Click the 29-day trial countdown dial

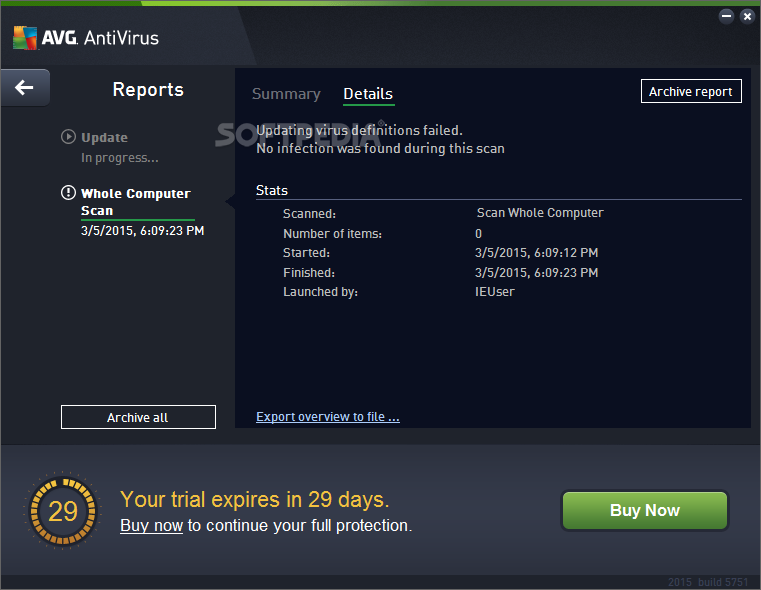coord(63,511)
